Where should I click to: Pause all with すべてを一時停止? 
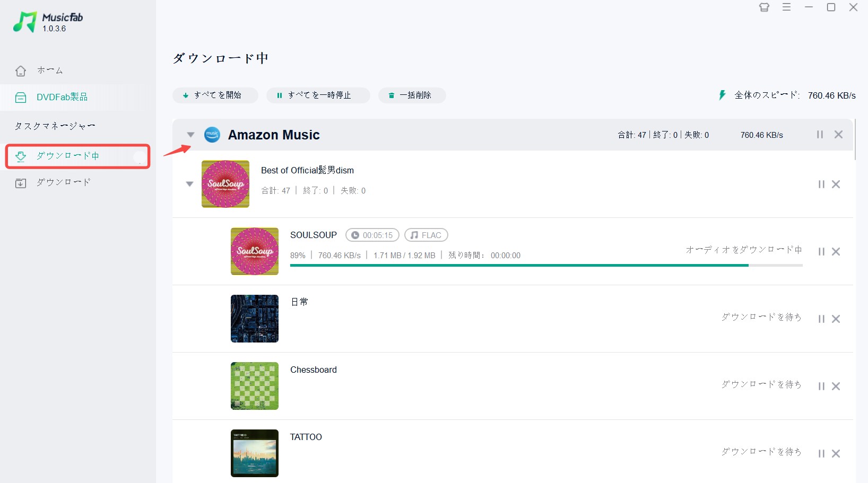tap(318, 95)
